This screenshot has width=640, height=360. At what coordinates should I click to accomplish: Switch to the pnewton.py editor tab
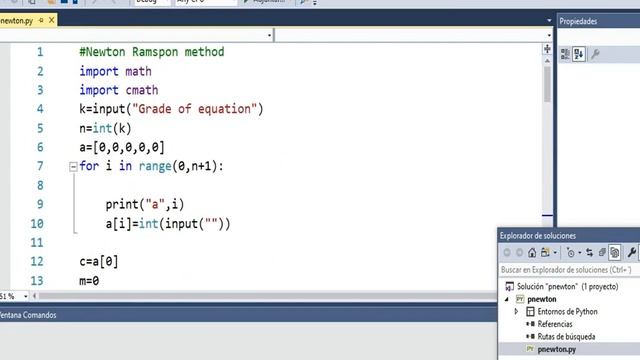[16, 20]
